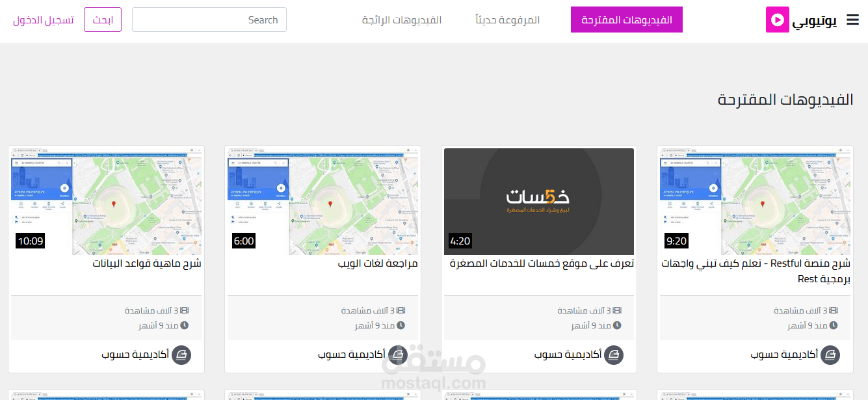
Task: Click منذ 9 أشهر on خمسات card
Action: click(591, 325)
